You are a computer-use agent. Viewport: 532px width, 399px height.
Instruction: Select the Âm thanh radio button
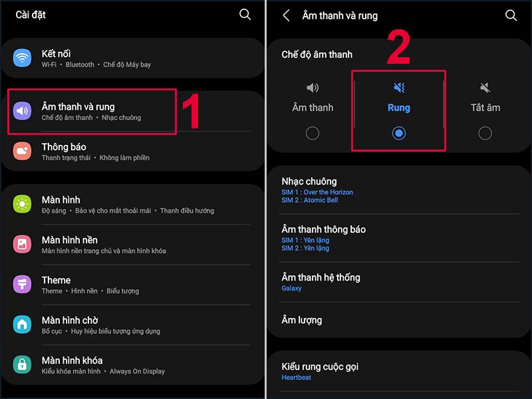(x=313, y=134)
